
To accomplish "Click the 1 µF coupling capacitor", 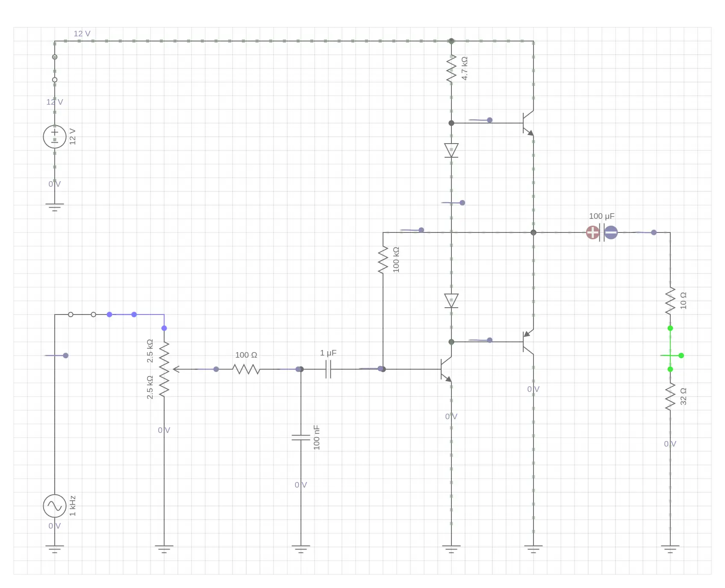I will point(328,369).
